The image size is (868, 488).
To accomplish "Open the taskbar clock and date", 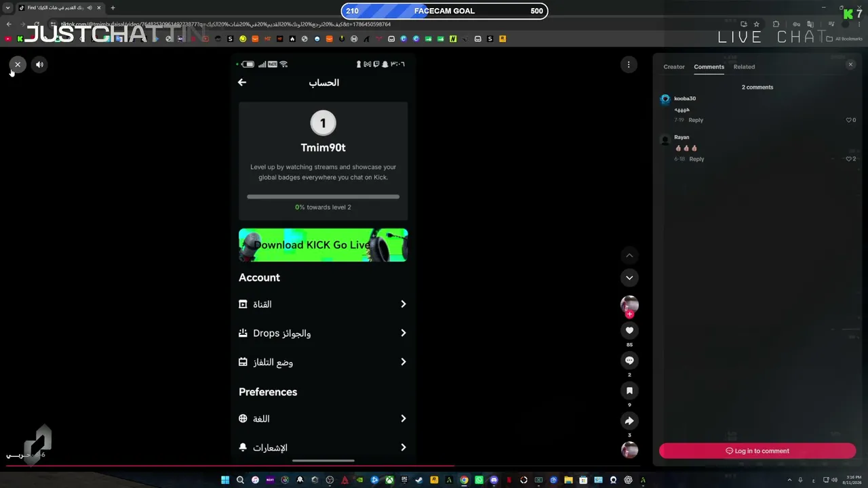I will point(850,480).
